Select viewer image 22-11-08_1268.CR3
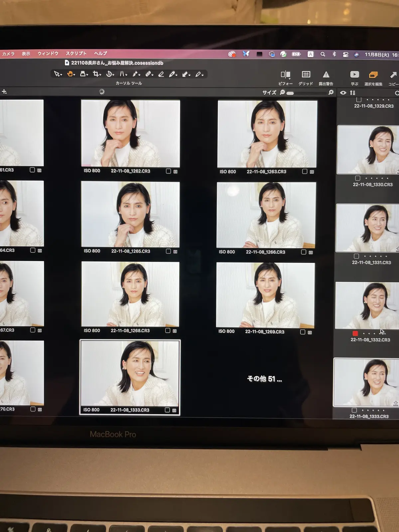The height and width of the screenshot is (532, 399). [x=130, y=294]
